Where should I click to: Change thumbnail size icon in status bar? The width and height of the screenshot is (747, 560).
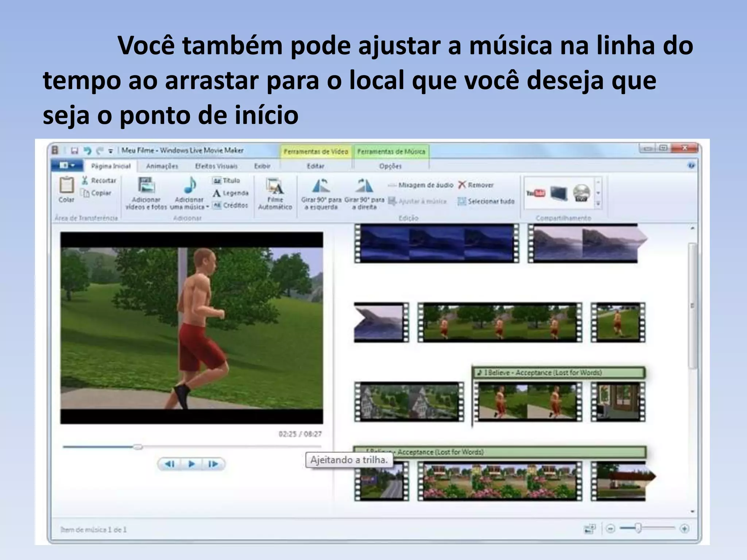point(589,528)
